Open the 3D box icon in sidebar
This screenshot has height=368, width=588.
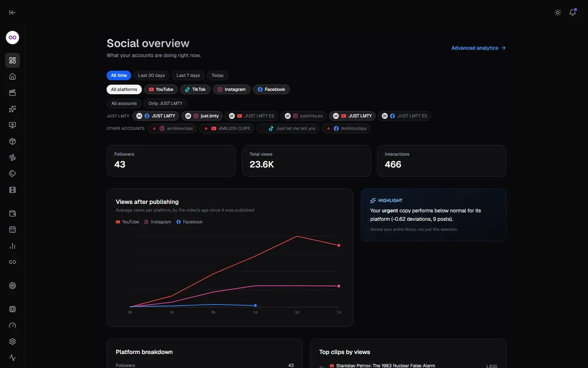pos(13,141)
